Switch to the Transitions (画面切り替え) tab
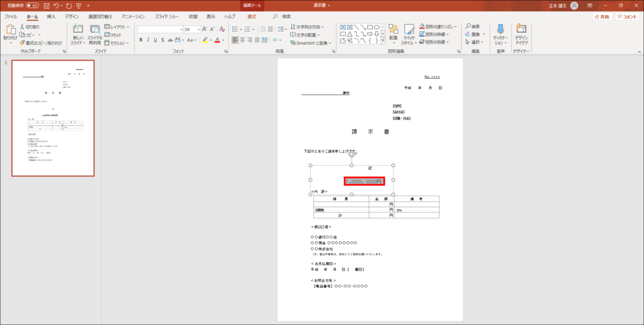Screen dimensions: 644x325 point(100,16)
